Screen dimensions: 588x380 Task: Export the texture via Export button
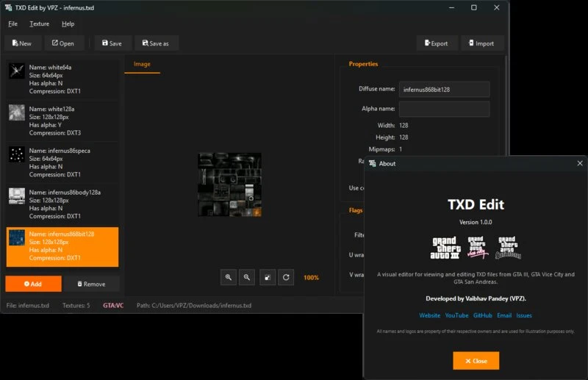pyautogui.click(x=437, y=43)
